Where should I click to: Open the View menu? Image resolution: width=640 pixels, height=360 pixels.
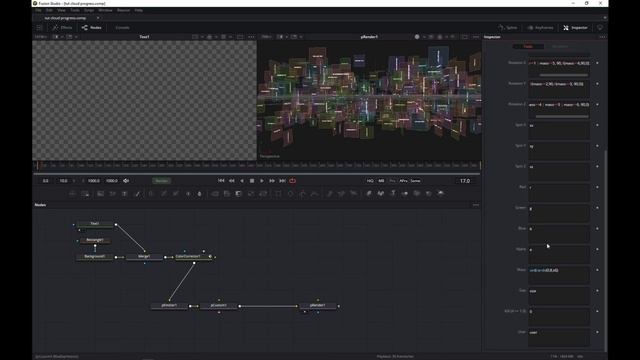[61, 10]
